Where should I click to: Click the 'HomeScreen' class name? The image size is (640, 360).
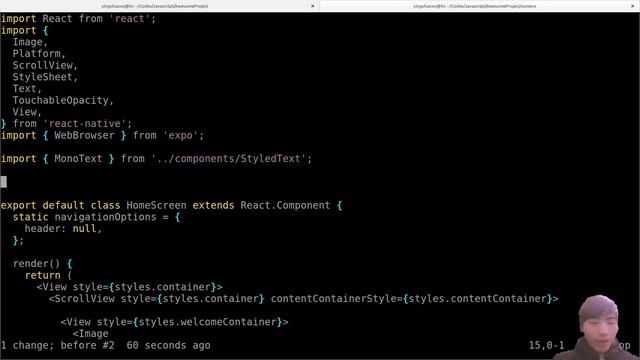[x=156, y=205]
